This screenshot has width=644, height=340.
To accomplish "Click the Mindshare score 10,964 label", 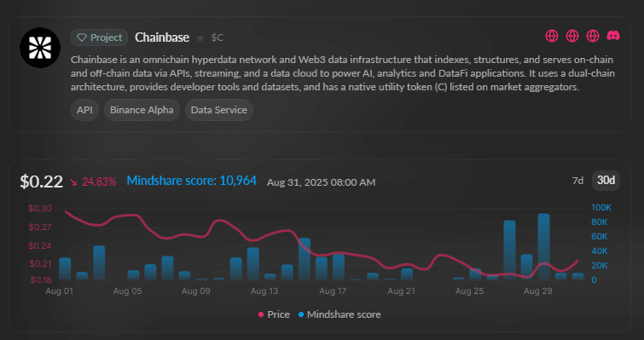I will click(191, 181).
